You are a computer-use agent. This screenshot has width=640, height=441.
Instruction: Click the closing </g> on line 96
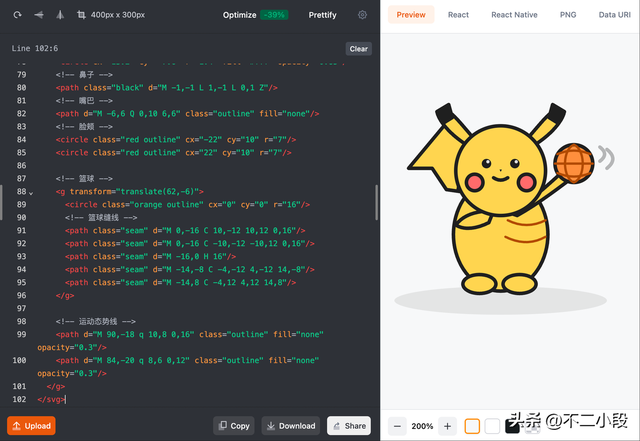pos(65,296)
